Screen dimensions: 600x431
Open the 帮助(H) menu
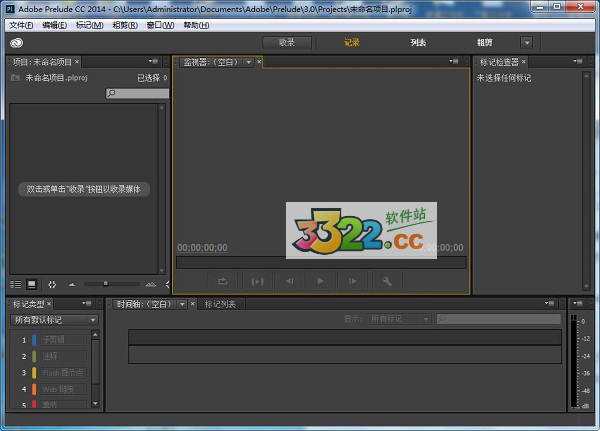196,25
